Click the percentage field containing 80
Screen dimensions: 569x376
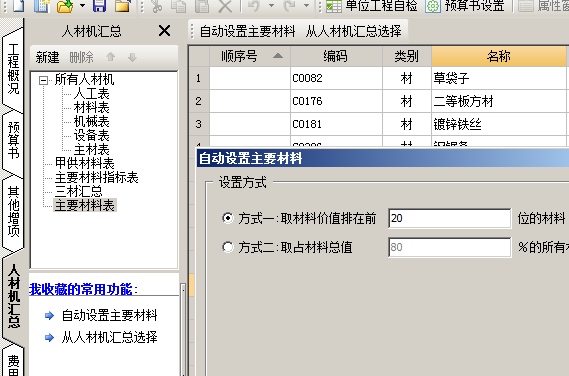[450, 247]
